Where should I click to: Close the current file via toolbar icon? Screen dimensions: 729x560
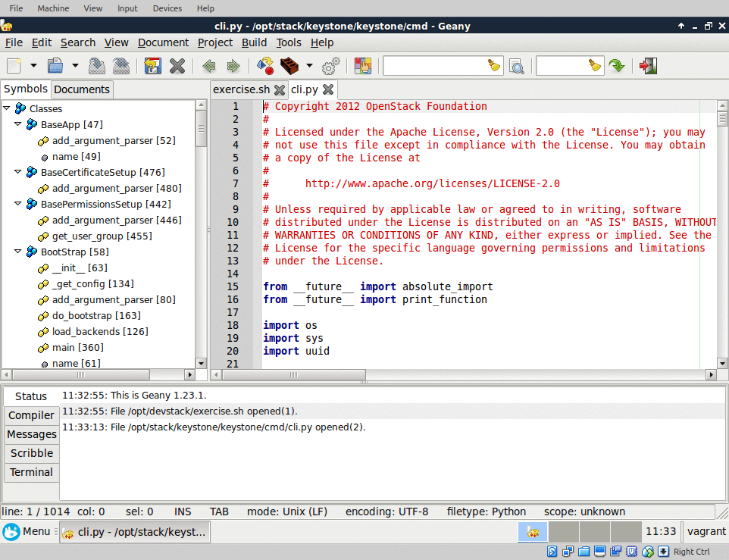click(x=176, y=66)
